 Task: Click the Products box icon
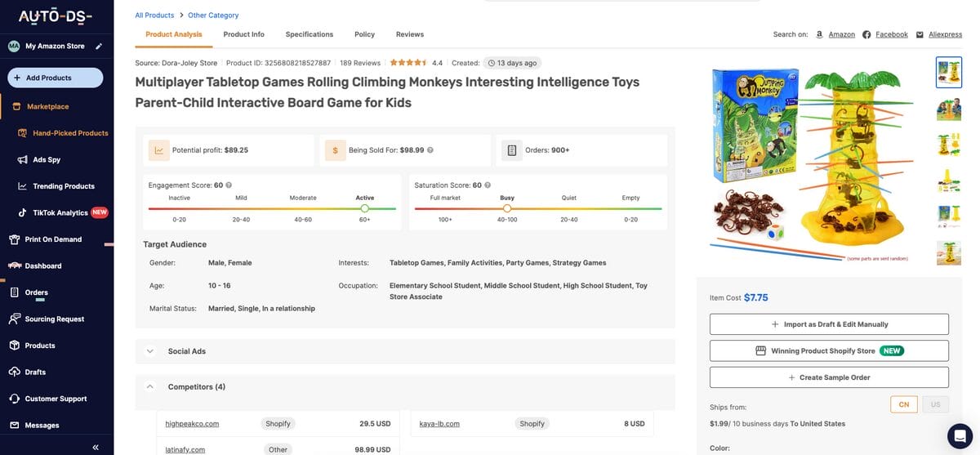coord(14,346)
